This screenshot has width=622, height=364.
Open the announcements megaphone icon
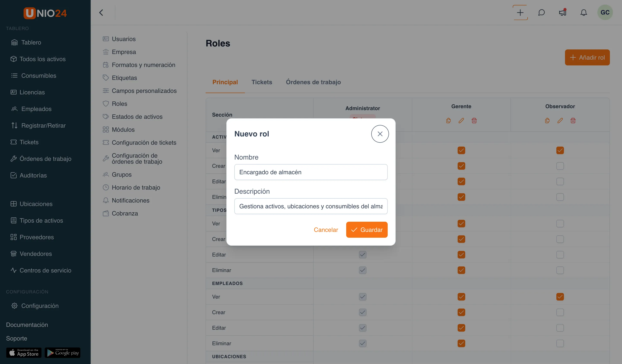(x=563, y=13)
